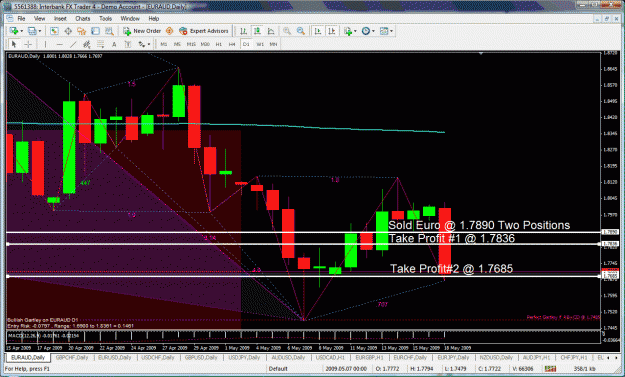The image size is (625, 377).
Task: Open the Charts menu
Action: pos(83,18)
